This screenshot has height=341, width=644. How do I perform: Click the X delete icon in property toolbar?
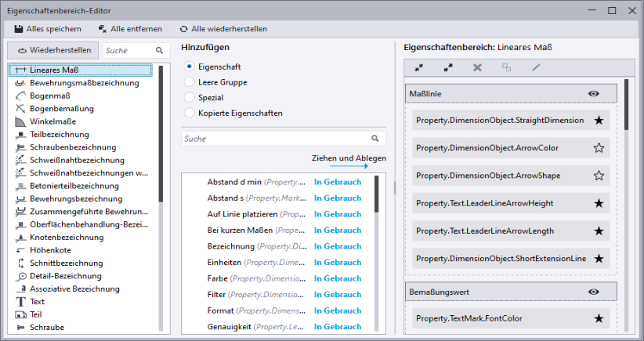(477, 68)
